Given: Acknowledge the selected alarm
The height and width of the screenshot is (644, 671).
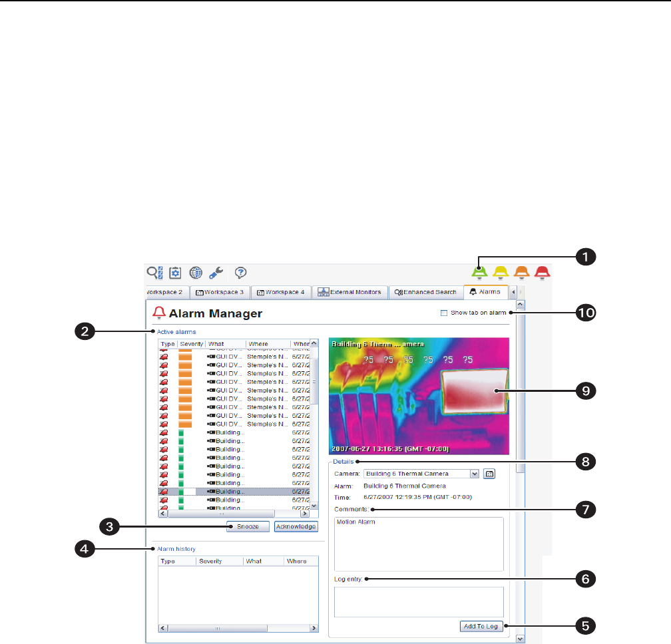Looking at the screenshot, I should 296,526.
